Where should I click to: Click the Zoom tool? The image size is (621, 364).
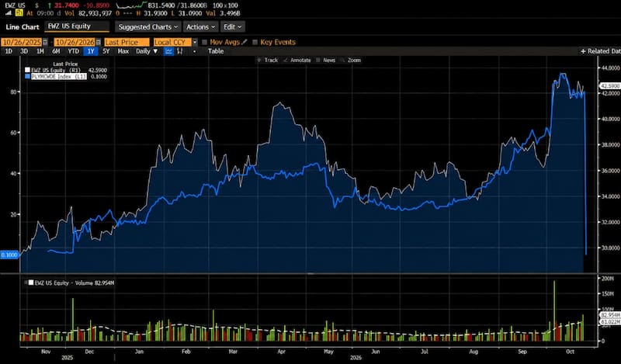(351, 61)
